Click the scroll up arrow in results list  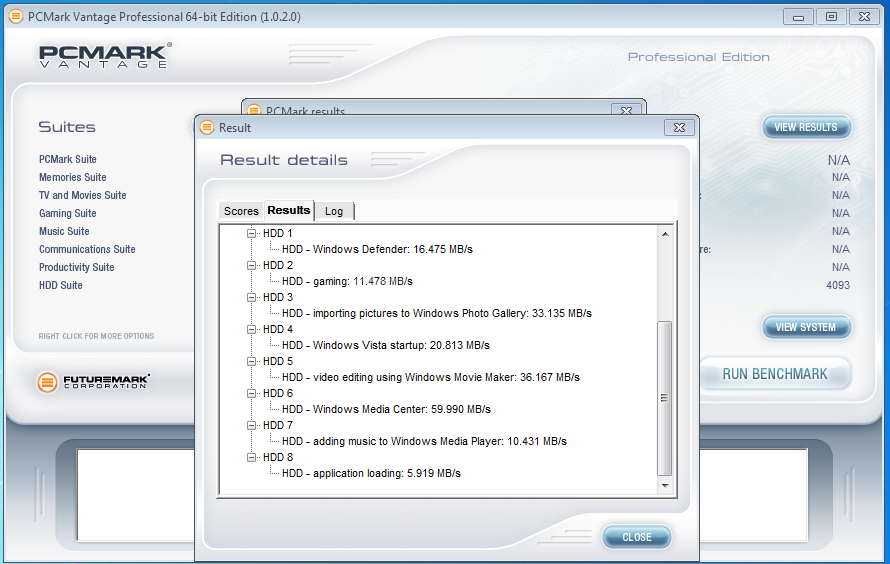pyautogui.click(x=665, y=234)
